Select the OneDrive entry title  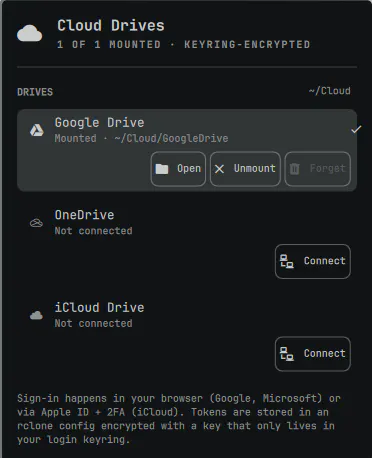pos(84,215)
